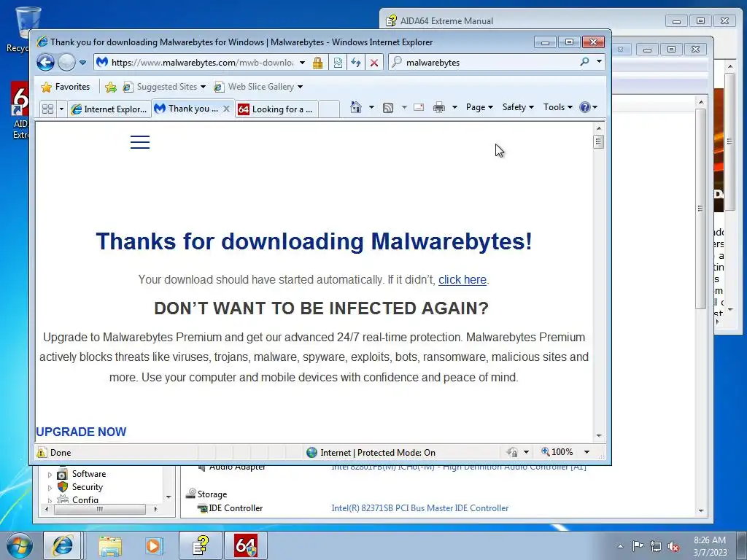Click the Storage category in AIDA64
Viewport: 747px width, 560px height.
coord(212,494)
